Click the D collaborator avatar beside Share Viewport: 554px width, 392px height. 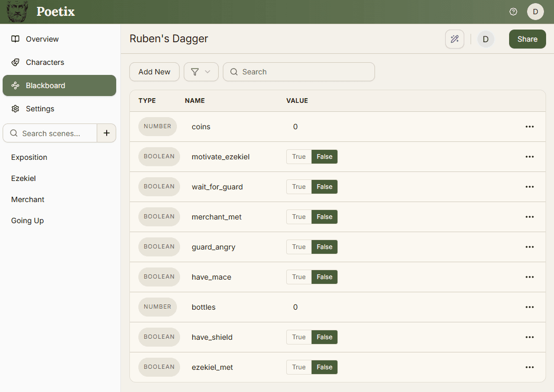485,39
